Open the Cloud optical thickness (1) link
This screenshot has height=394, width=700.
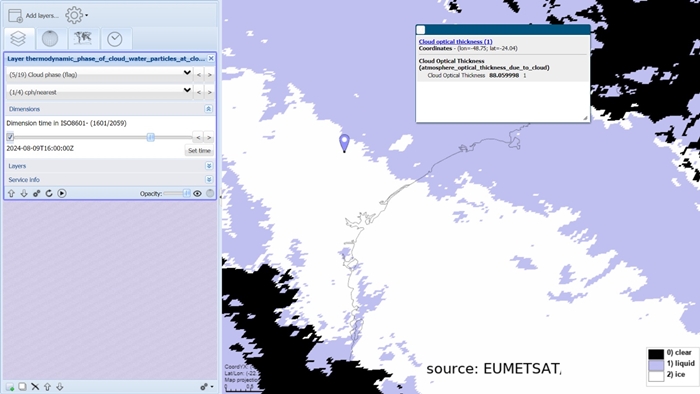[455, 41]
